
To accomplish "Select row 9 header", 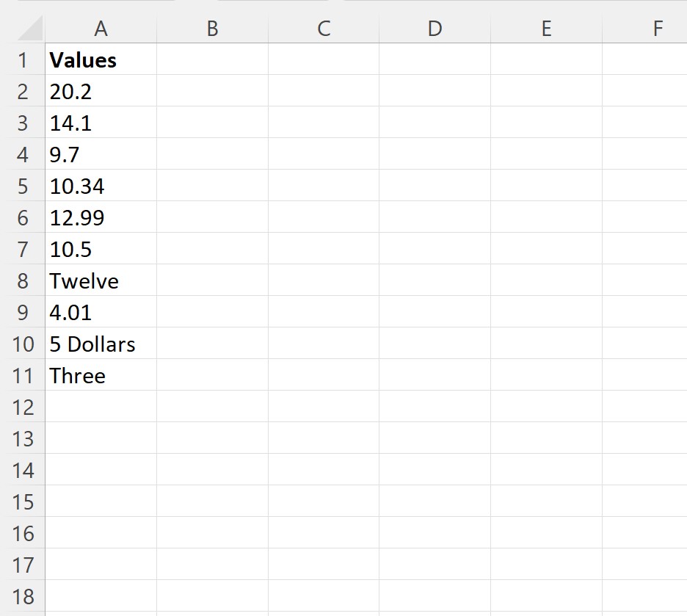I will (x=23, y=311).
